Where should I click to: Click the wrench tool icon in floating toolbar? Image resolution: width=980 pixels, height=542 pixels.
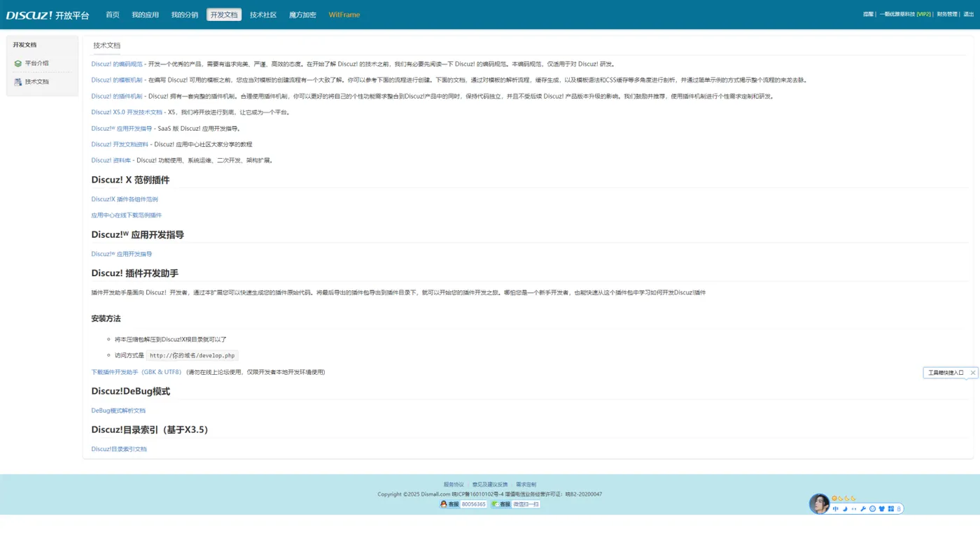pyautogui.click(x=863, y=508)
